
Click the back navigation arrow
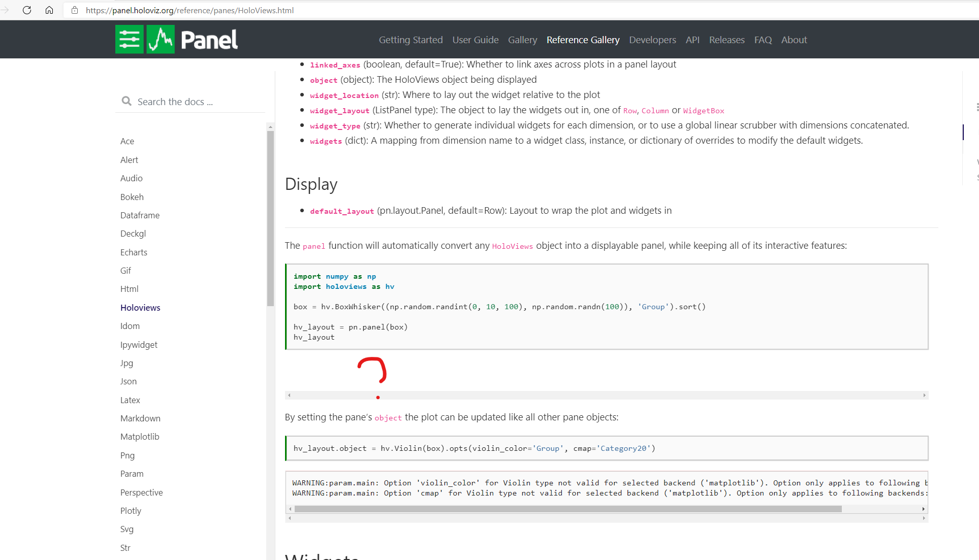5,10
